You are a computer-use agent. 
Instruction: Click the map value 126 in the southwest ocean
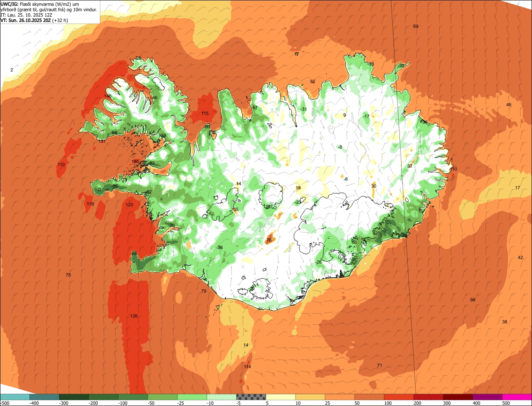click(x=134, y=316)
